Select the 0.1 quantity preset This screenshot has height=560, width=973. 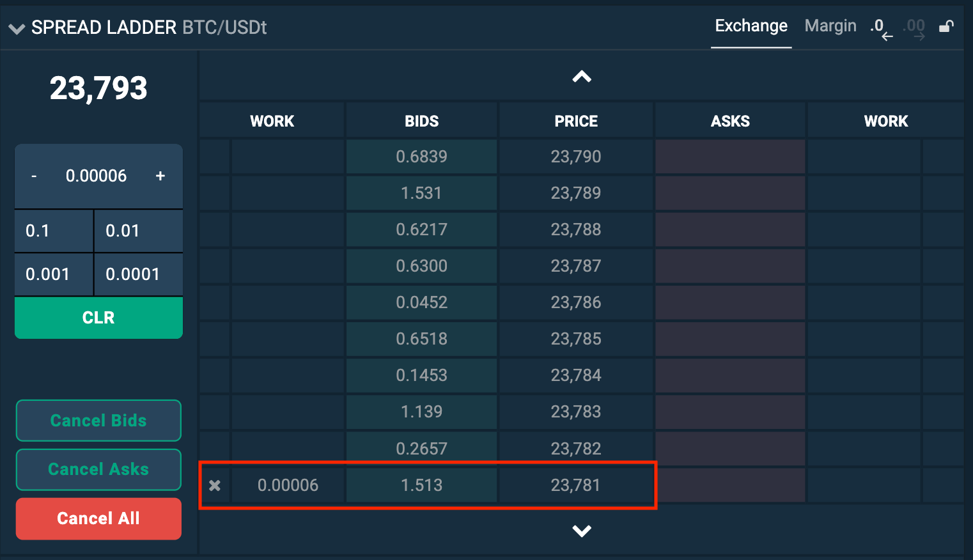(53, 231)
